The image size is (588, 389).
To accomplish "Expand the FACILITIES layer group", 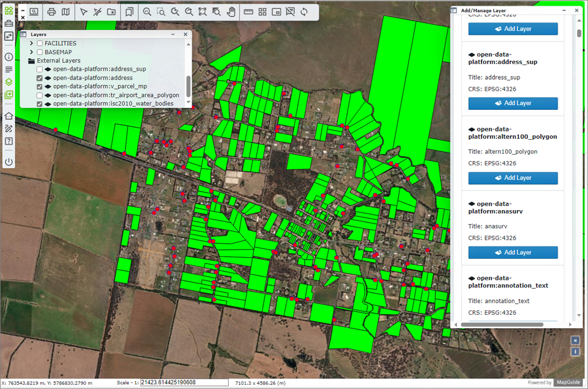I will (32, 43).
